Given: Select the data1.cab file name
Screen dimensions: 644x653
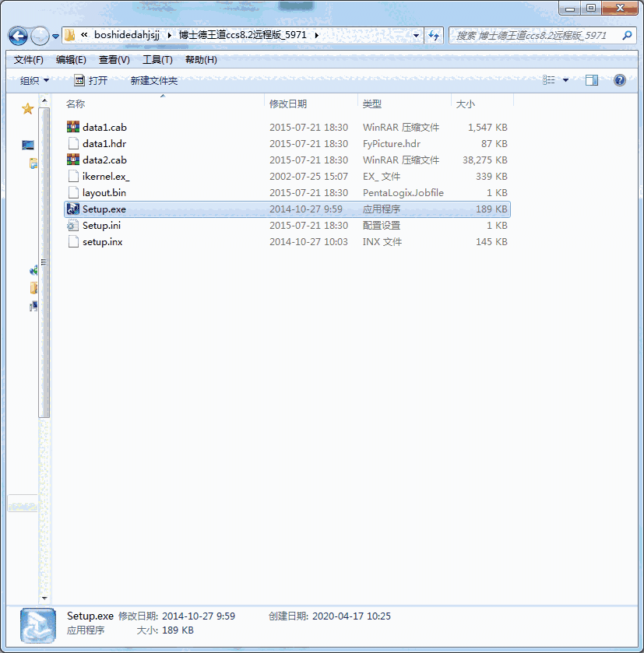Looking at the screenshot, I should [104, 128].
